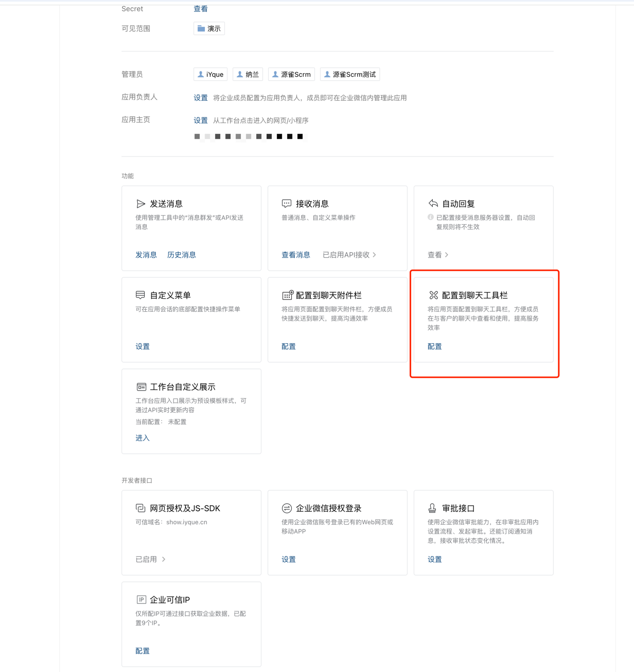Expand 已启用 in 网页授权及JS-SDK card
This screenshot has width=634, height=672.
coord(151,559)
